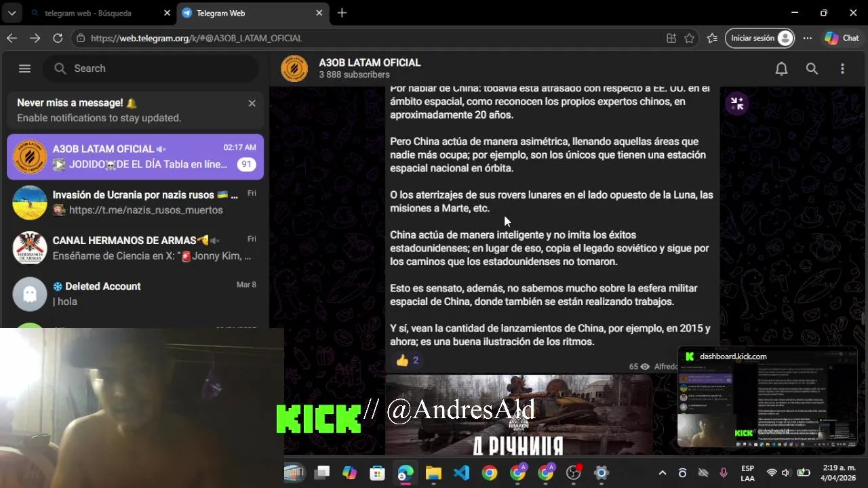Dismiss the 'Never miss a message' banner
The image size is (868, 488).
point(252,103)
